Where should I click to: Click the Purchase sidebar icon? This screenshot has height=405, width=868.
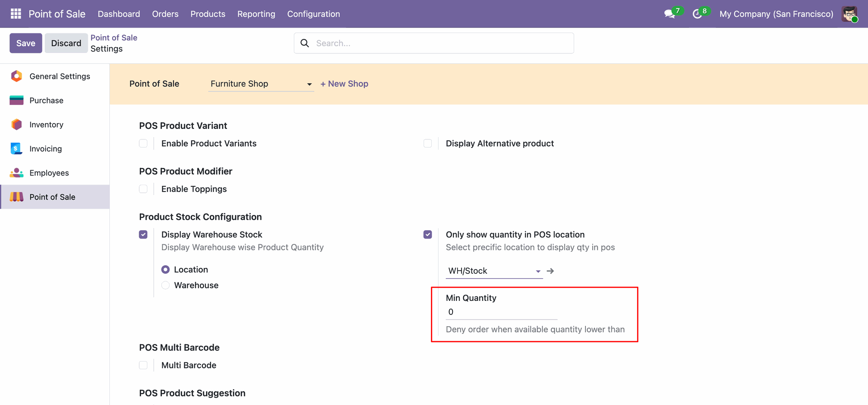pyautogui.click(x=17, y=100)
